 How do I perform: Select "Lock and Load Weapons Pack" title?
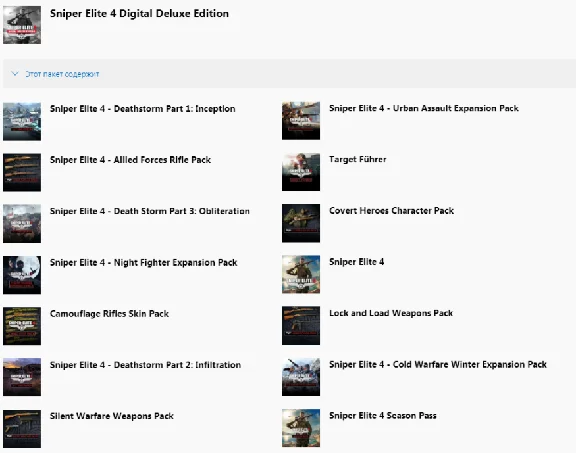pos(391,313)
